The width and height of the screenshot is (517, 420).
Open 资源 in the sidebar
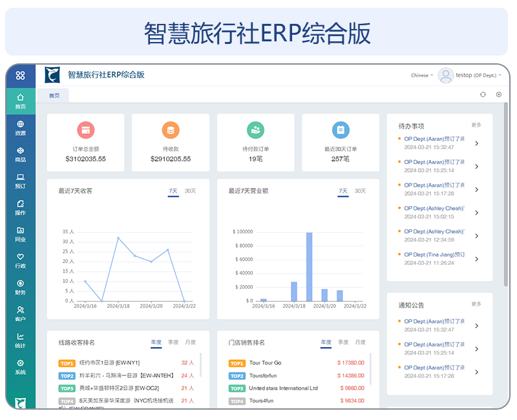coord(21,128)
